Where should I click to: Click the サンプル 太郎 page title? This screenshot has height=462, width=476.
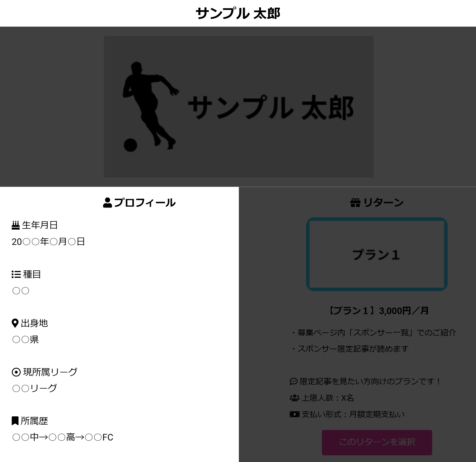pos(238,13)
